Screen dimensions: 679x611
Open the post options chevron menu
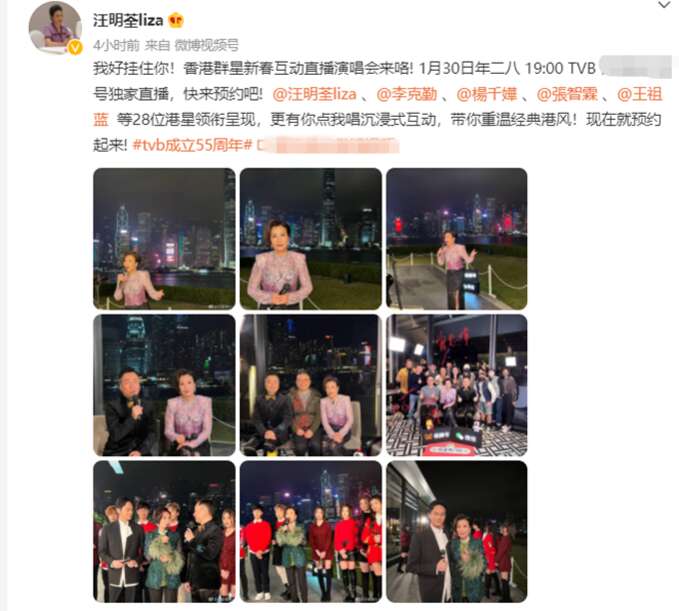coord(663,6)
